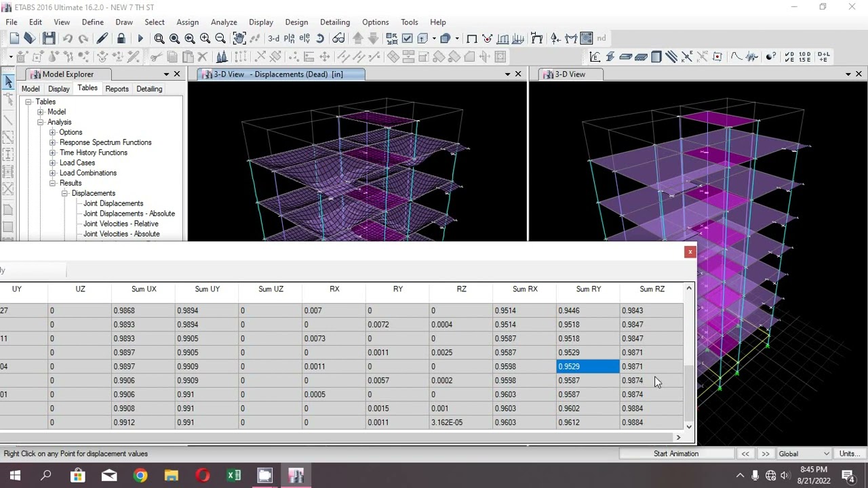
Task: Click the '>>' next step button
Action: (766, 453)
